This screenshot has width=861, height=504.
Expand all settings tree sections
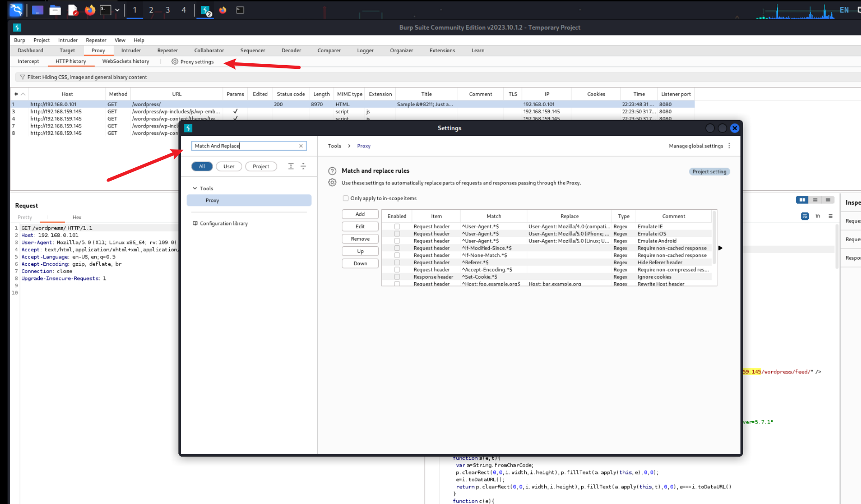click(291, 166)
